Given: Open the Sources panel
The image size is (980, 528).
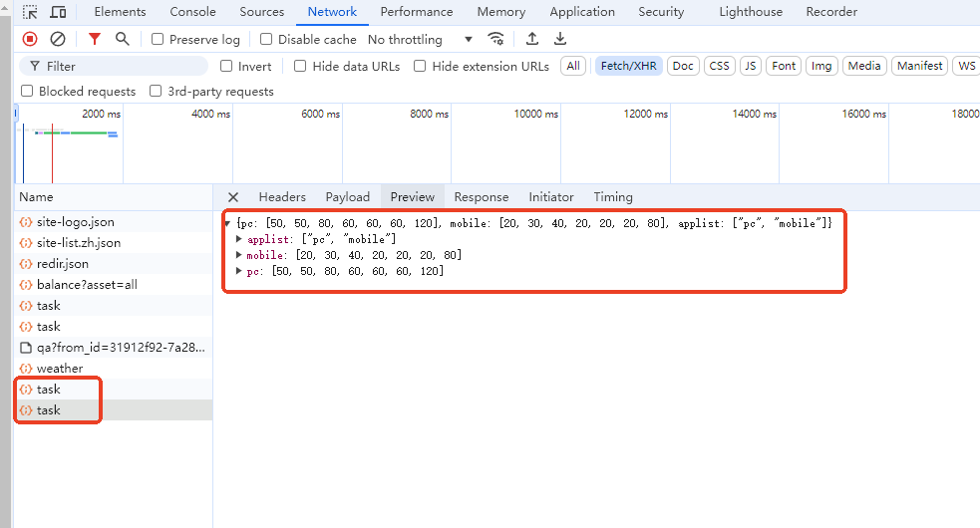Looking at the screenshot, I should pyautogui.click(x=262, y=12).
